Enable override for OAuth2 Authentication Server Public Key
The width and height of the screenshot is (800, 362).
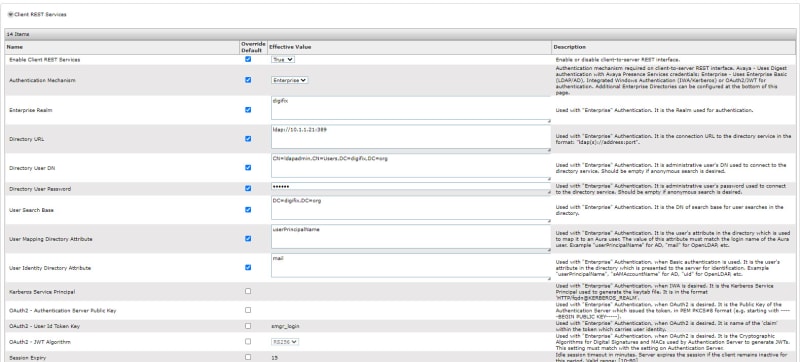248,310
